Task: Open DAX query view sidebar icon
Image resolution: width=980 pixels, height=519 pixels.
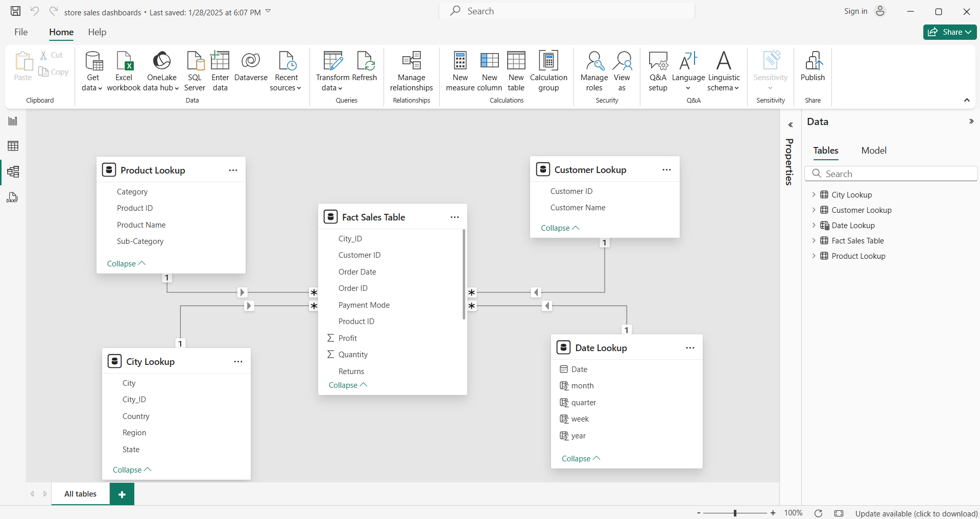Action: click(13, 197)
